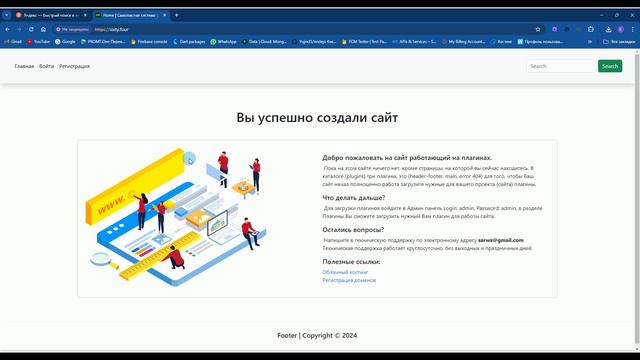
Task: Click the browser forward arrow
Action: pyautogui.click(x=19, y=29)
